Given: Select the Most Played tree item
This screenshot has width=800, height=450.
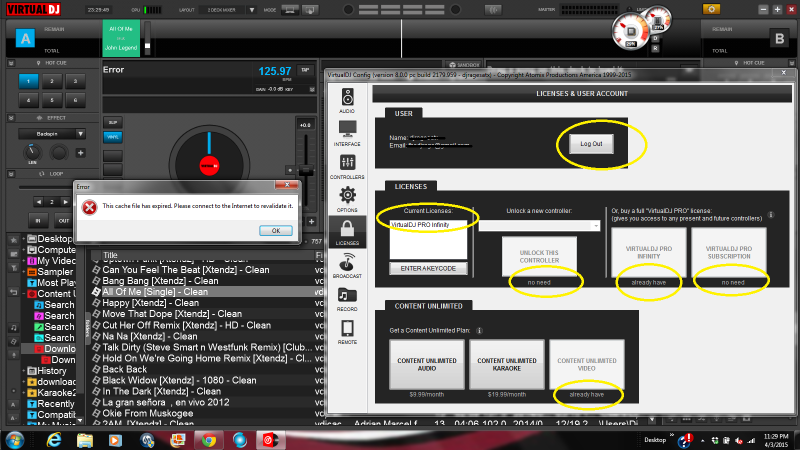Looking at the screenshot, I should [x=52, y=283].
